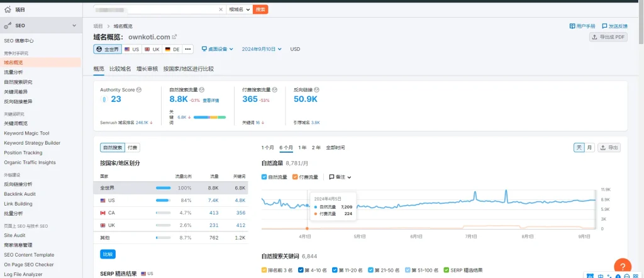Switch to 按国家/地区进行比较 tab
The width and height of the screenshot is (644, 278).
(189, 69)
